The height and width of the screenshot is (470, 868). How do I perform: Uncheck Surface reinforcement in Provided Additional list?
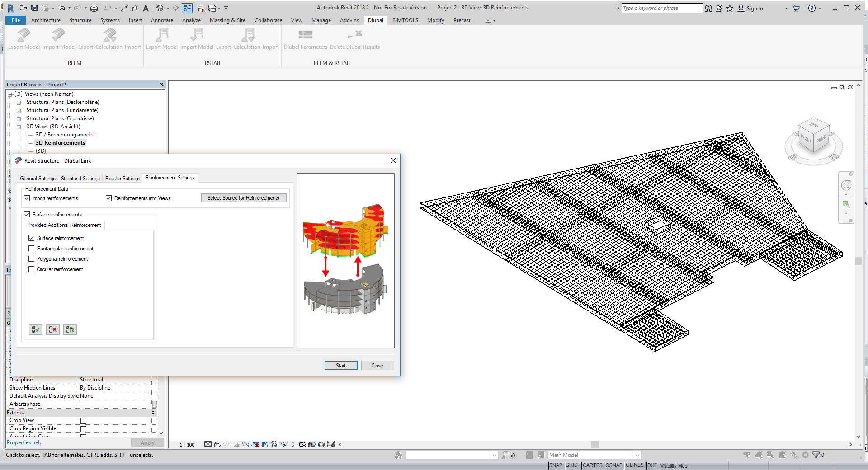(x=32, y=238)
